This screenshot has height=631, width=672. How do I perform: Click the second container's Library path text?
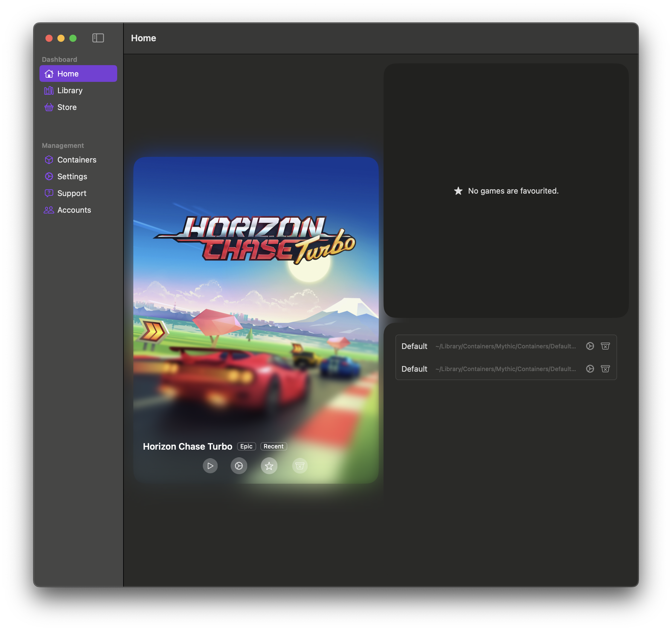coord(505,369)
